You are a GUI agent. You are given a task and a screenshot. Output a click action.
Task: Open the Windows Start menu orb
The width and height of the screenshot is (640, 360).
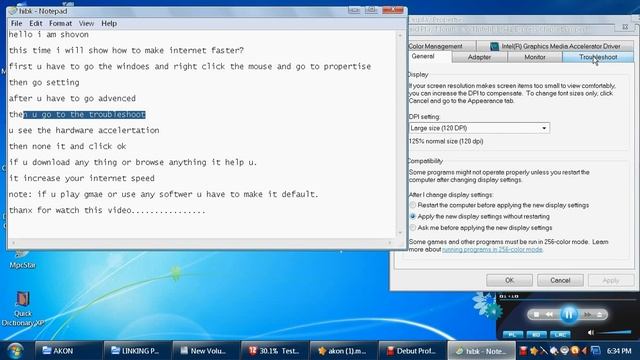(15, 351)
